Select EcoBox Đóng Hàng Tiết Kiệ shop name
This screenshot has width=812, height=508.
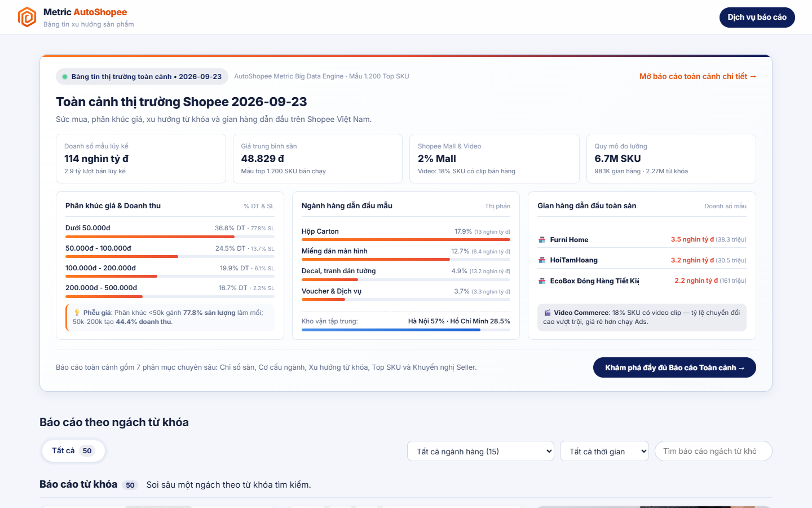(594, 281)
